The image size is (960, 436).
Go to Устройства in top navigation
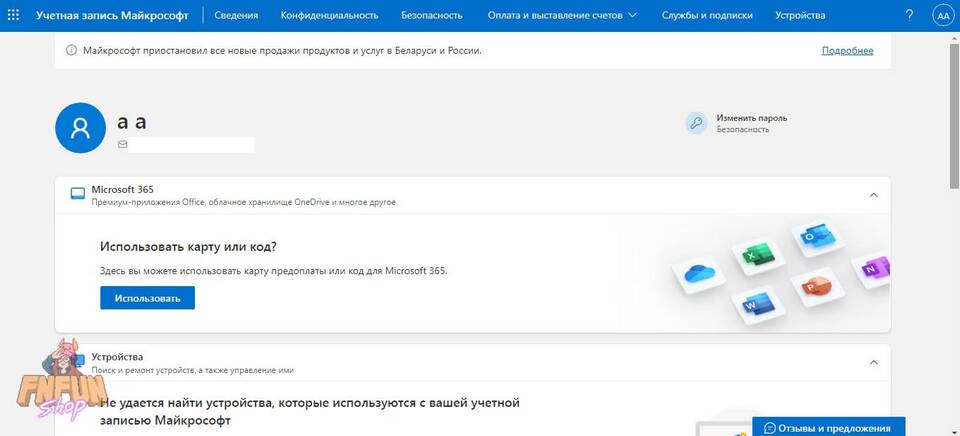(800, 15)
